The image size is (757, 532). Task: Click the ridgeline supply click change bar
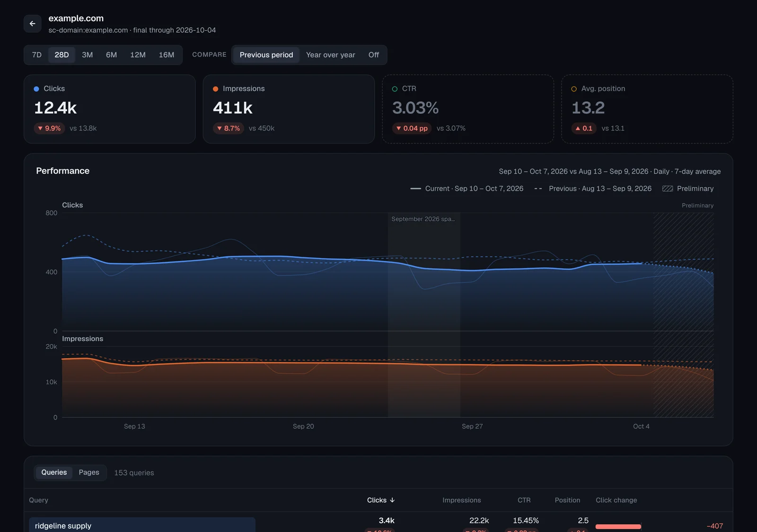(x=618, y=526)
